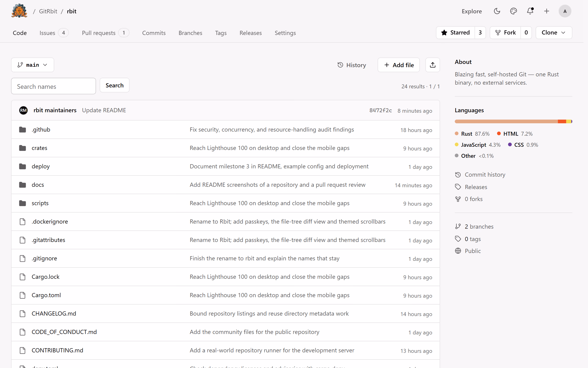Open notifications bell icon
Screen dimensions: 588x368
(530, 11)
